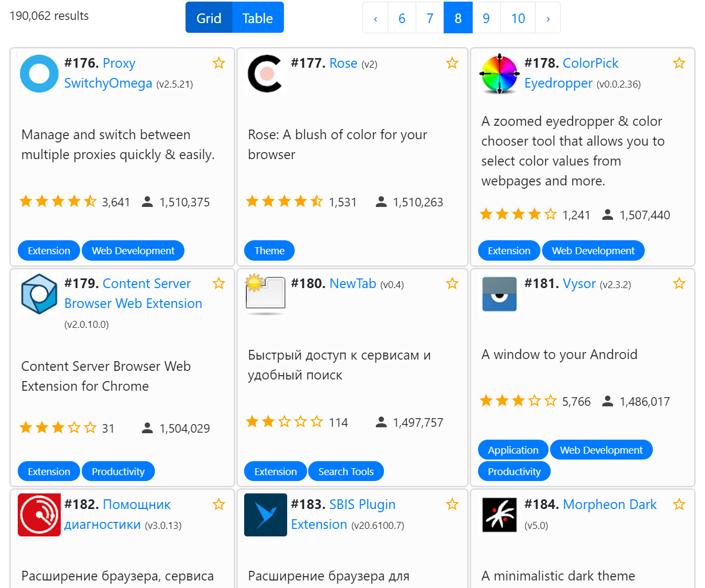705x588 pixels.
Task: Click Vysor description A window to your Android
Action: (x=559, y=354)
